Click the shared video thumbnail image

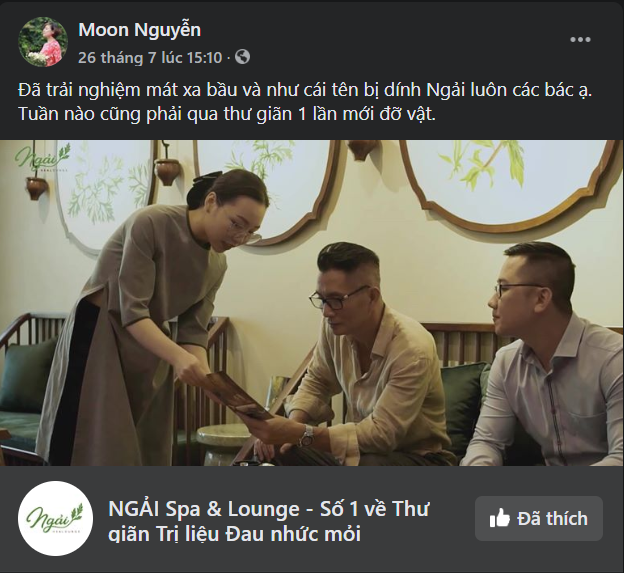[x=312, y=303]
